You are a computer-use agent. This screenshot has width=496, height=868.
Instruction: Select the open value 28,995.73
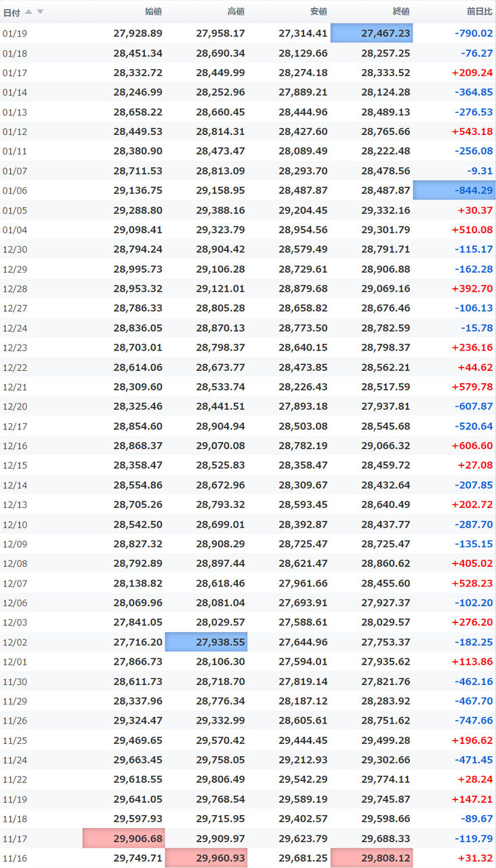pos(138,269)
